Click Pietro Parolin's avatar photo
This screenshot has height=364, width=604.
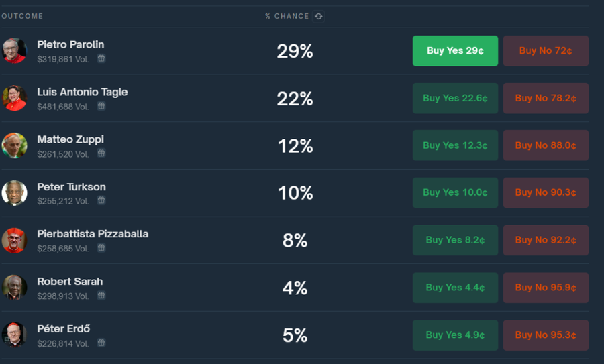(x=14, y=51)
